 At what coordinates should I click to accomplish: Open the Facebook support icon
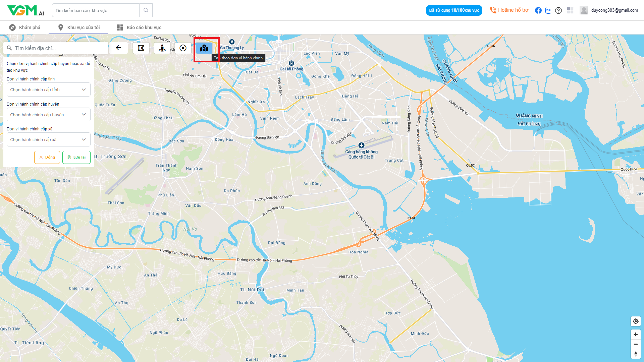(538, 10)
